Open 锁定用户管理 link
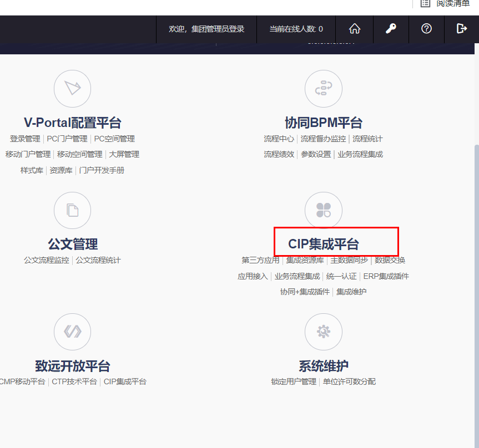This screenshot has height=448, width=479. (x=294, y=382)
